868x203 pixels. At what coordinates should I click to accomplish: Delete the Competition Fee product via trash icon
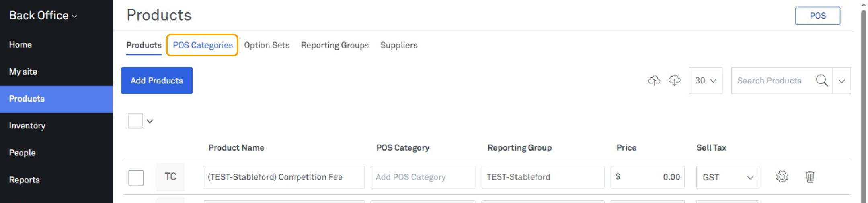(810, 177)
